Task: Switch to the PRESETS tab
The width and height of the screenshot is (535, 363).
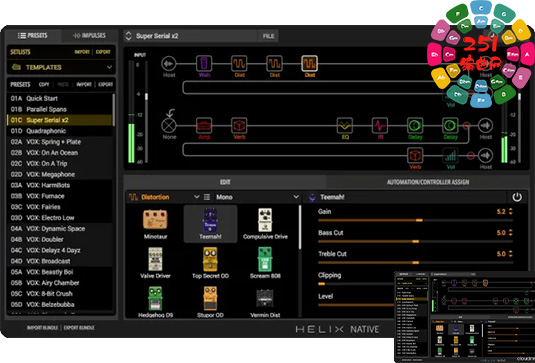Action: (33, 35)
